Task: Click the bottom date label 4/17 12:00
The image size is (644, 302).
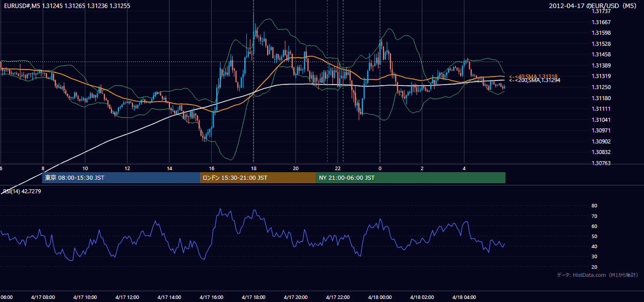Action: click(126, 297)
